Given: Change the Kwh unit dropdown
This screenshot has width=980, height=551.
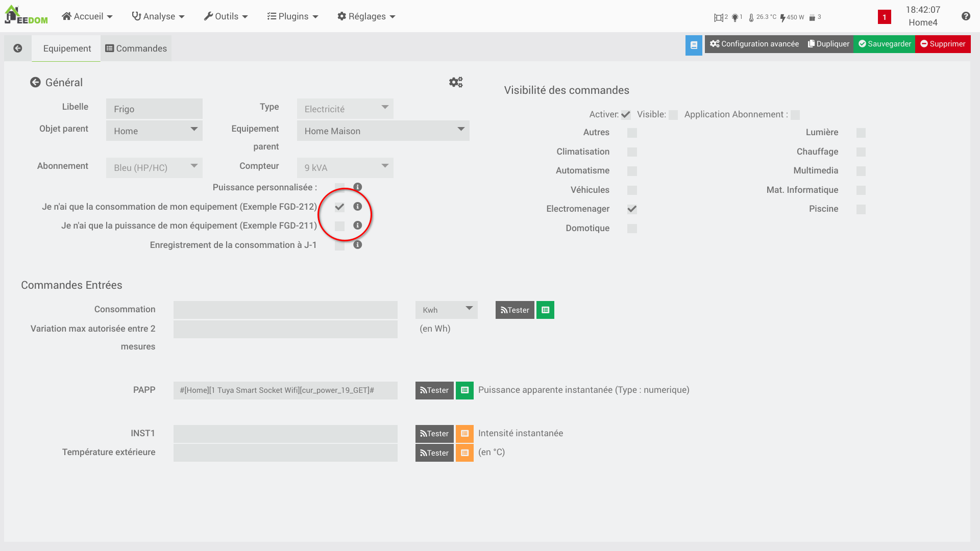Looking at the screenshot, I should (x=446, y=310).
